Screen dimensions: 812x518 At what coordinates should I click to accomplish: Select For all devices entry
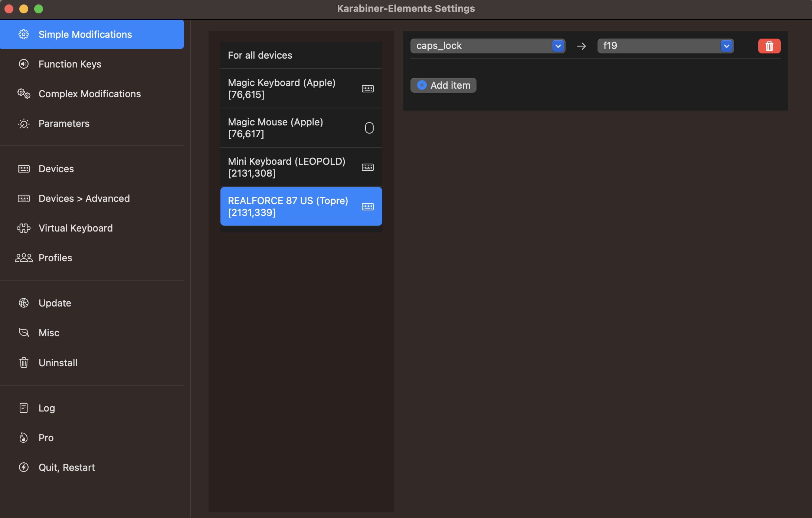point(301,55)
